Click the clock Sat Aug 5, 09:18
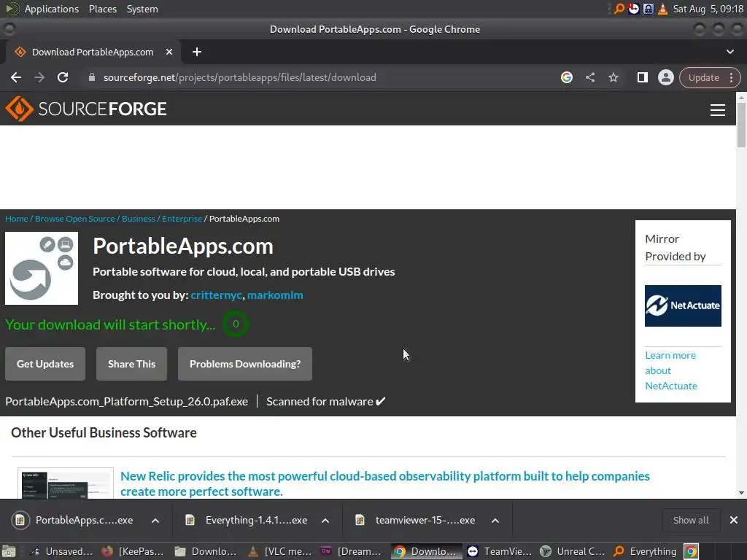 coord(708,9)
